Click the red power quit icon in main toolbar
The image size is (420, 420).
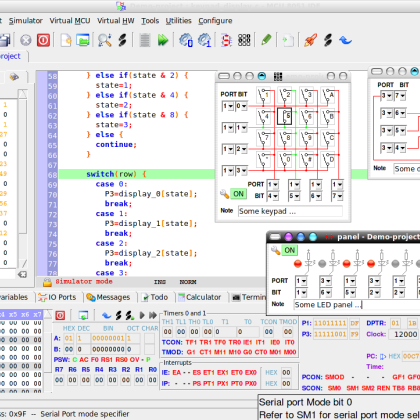point(43,40)
